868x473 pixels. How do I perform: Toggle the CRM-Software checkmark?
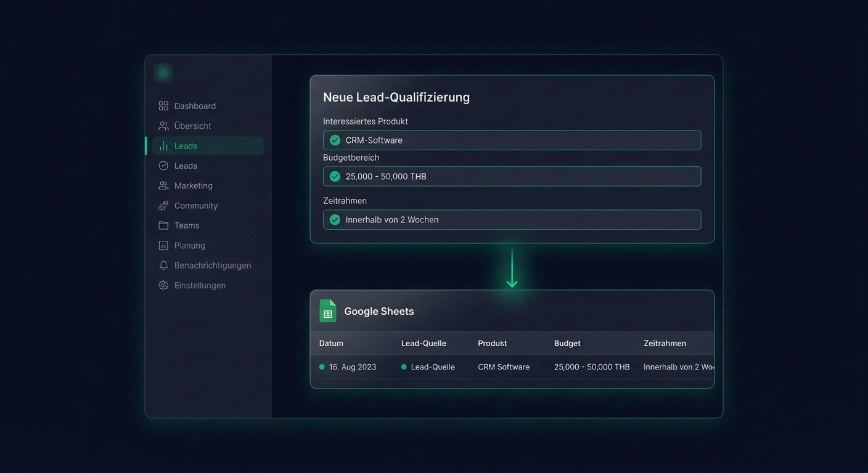[335, 140]
